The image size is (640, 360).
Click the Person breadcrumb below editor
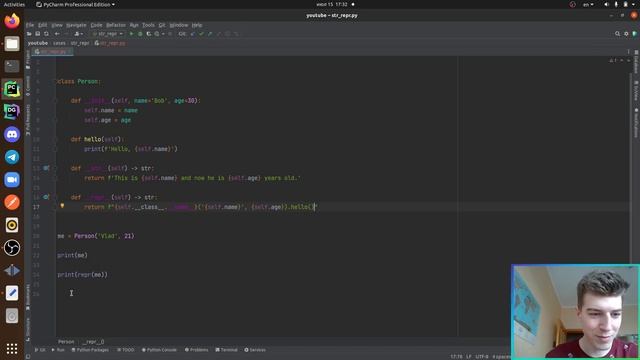tap(66, 342)
